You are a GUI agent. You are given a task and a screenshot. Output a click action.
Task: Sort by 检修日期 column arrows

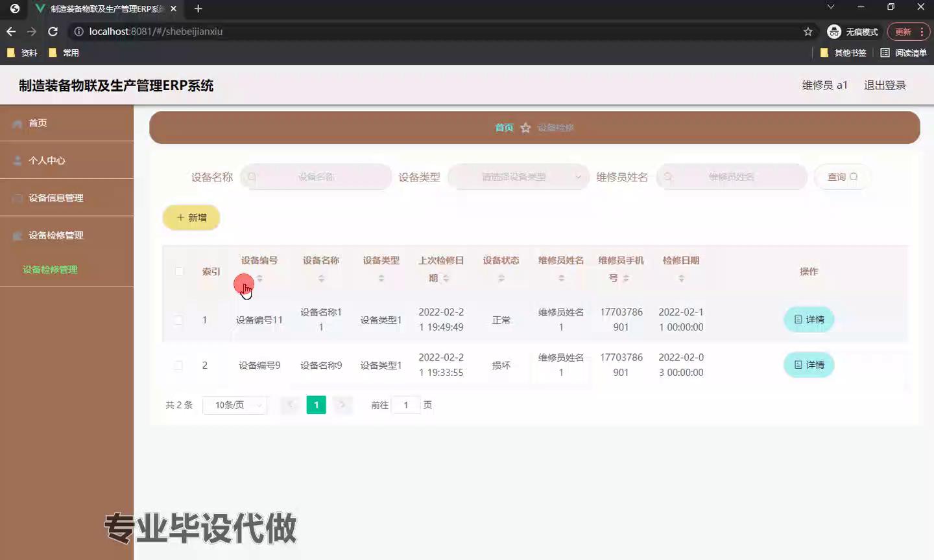pyautogui.click(x=681, y=278)
